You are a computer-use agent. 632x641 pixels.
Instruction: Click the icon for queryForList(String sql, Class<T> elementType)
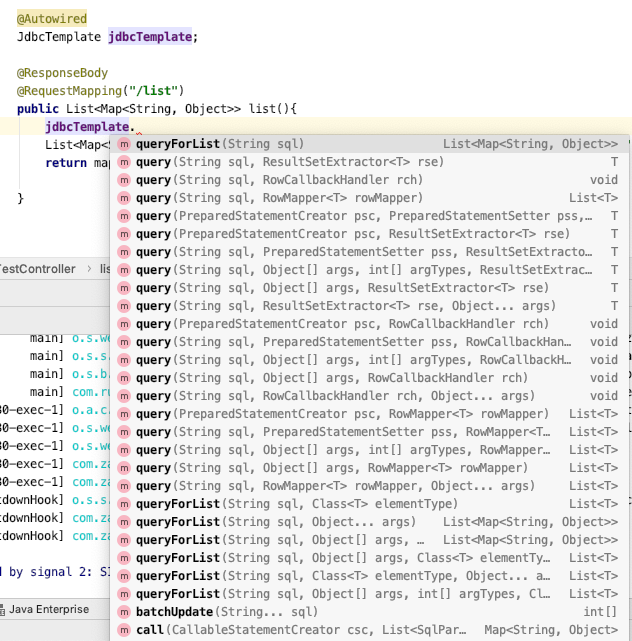(x=124, y=504)
